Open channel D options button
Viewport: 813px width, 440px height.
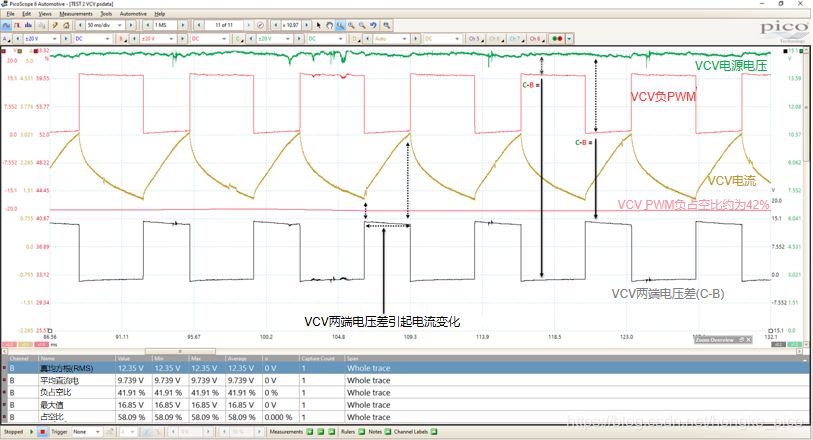(x=356, y=39)
